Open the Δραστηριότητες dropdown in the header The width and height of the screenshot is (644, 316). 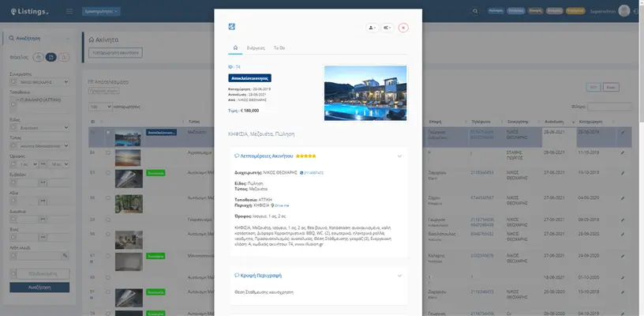101,12
